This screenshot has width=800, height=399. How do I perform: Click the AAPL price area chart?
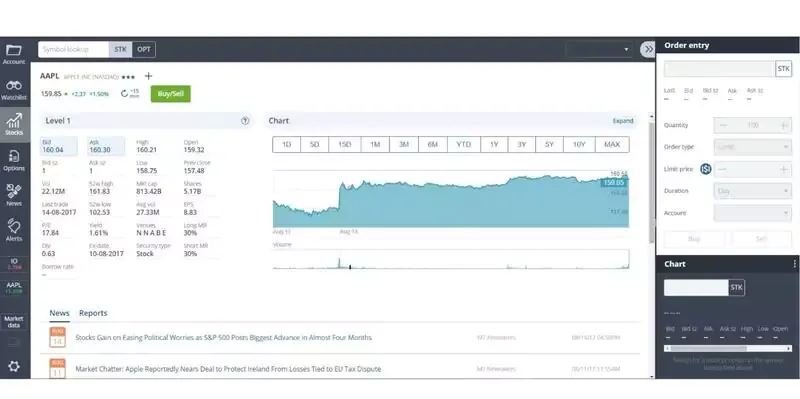click(x=451, y=199)
